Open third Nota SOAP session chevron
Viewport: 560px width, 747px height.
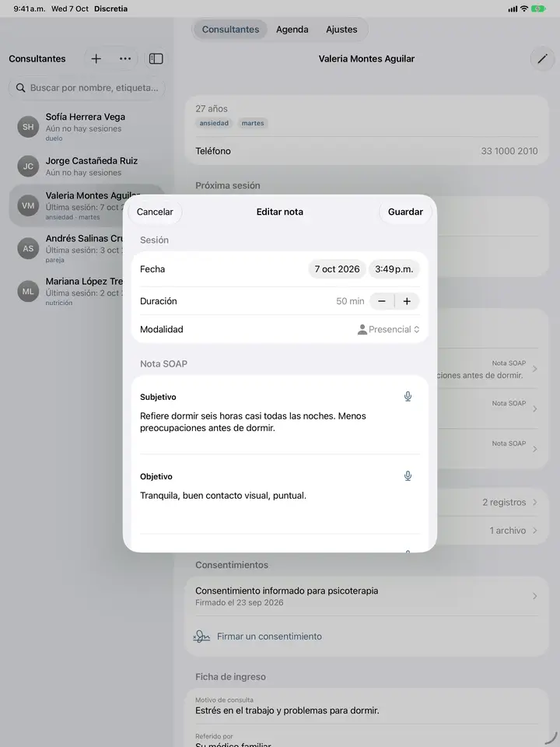click(x=535, y=449)
